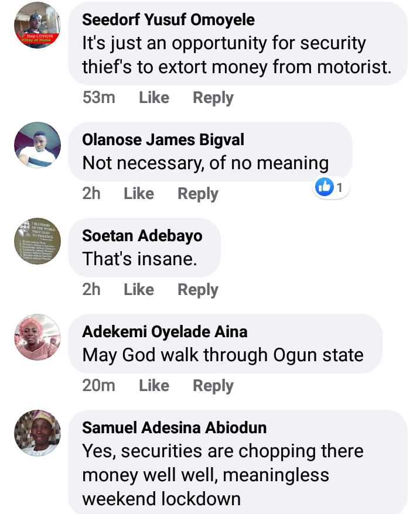Like the 'Not necessary, of no meaning' comment
The image size is (420, 514).
139,194
